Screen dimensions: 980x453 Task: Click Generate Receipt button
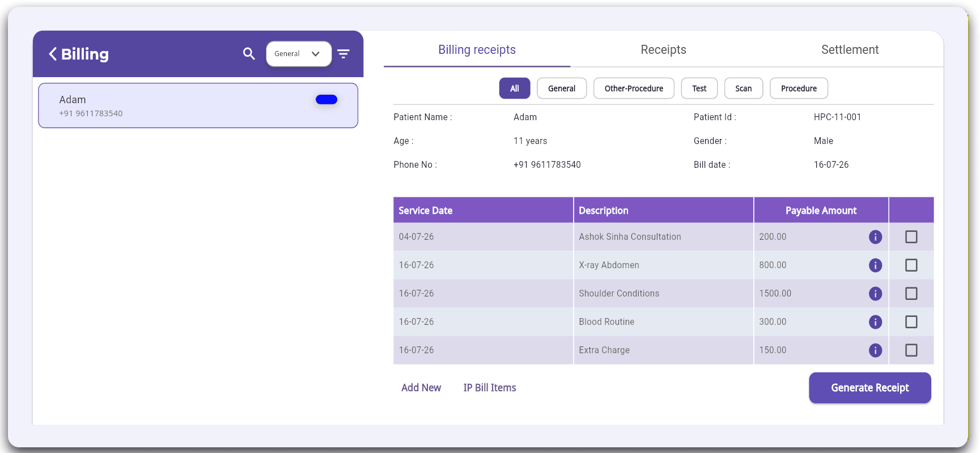pos(870,388)
